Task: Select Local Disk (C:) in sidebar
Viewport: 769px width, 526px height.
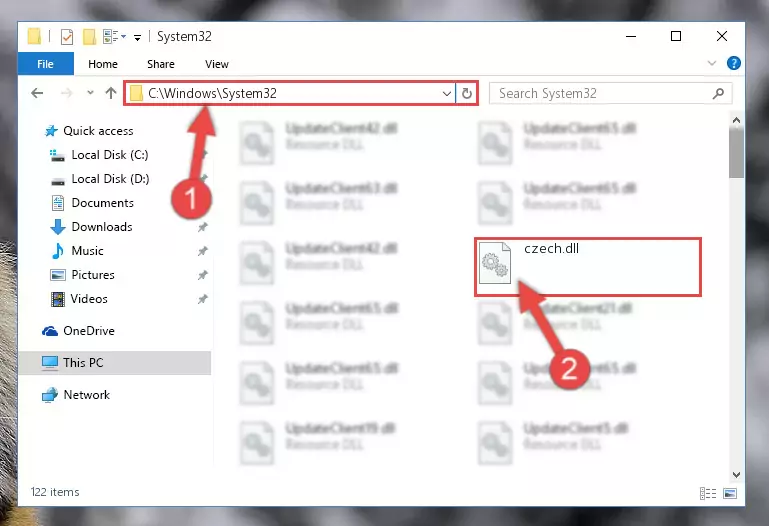Action: click(x=110, y=155)
